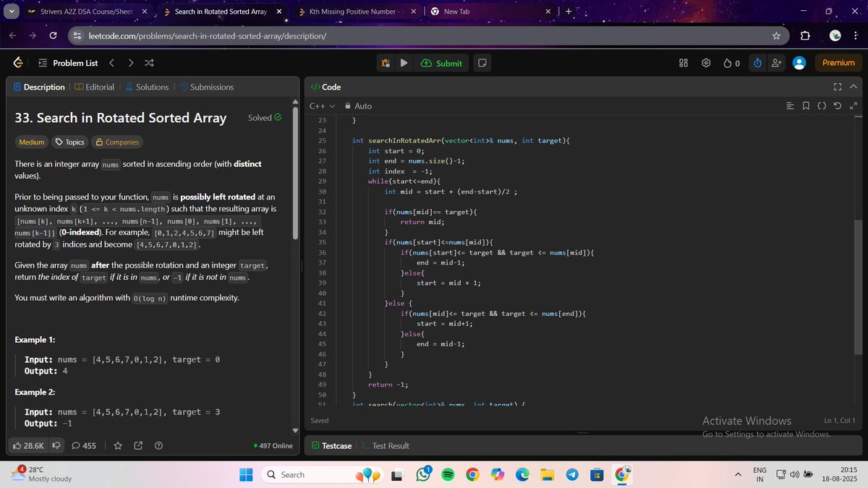
Task: Go back in browser
Action: pos(13,35)
